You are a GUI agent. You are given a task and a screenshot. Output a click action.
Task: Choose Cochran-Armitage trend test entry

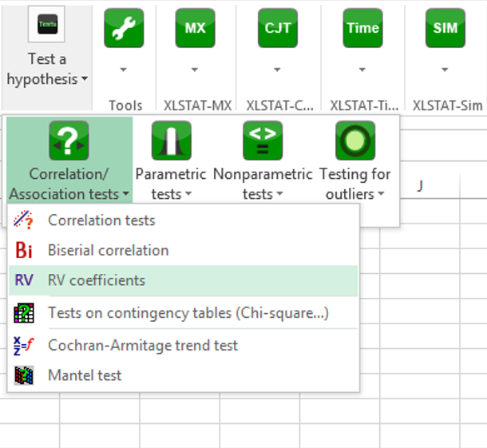184,346
